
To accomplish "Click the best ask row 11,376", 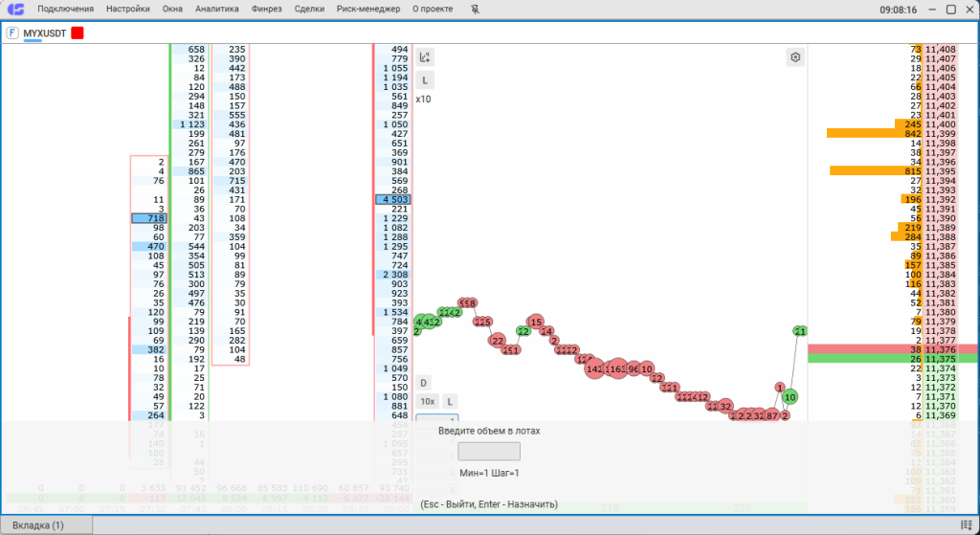I will pos(894,349).
